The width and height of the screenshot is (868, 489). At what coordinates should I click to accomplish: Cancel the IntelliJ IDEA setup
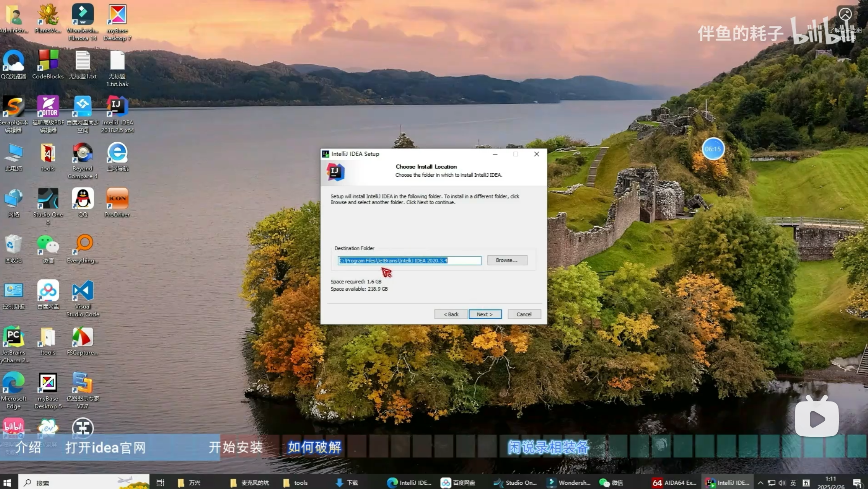tap(524, 314)
